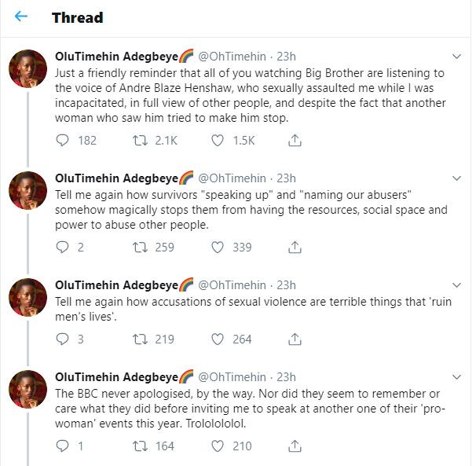Open the chevron menu on the BBC tweet

[458, 377]
